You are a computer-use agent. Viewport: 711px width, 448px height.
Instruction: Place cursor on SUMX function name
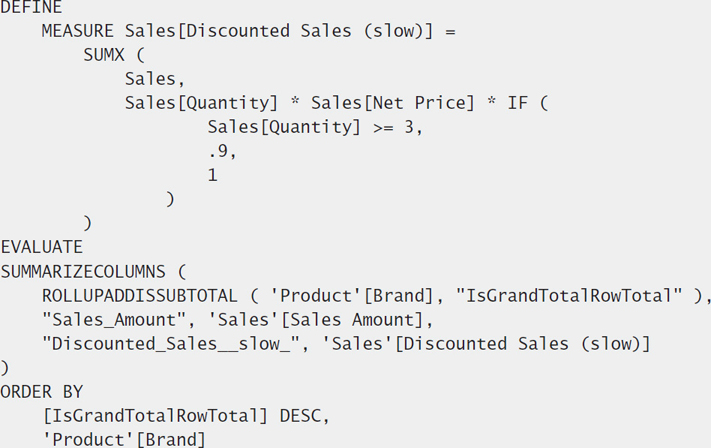coord(104,55)
